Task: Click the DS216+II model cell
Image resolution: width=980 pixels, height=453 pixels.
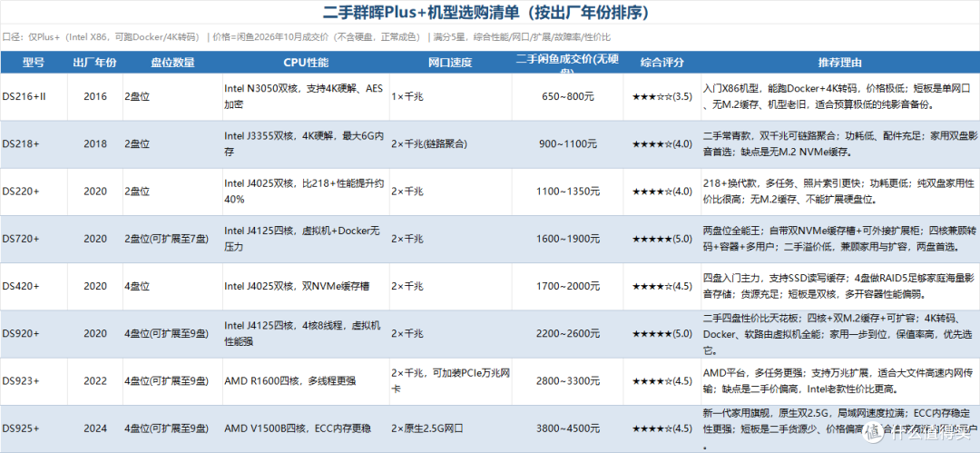Action: tap(34, 97)
